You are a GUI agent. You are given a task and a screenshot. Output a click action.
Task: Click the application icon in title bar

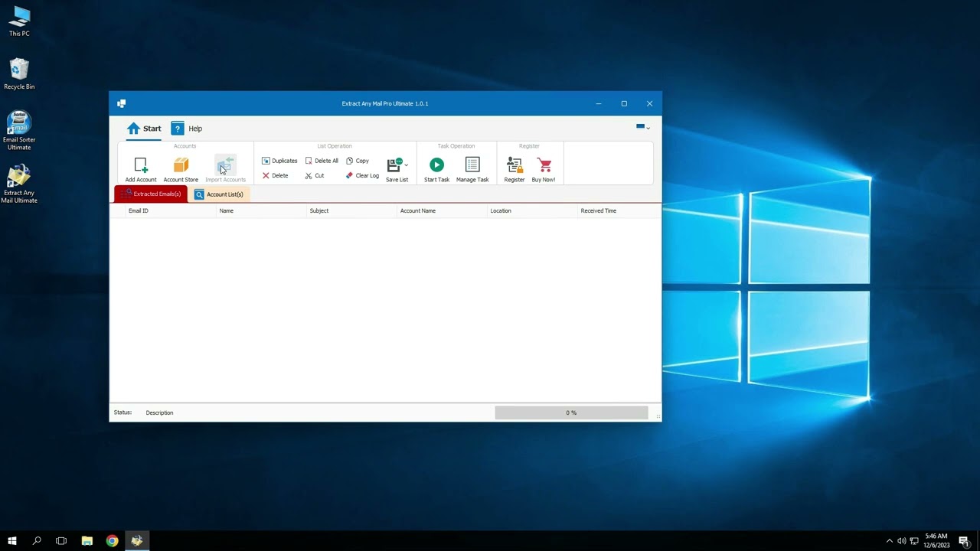[121, 103]
